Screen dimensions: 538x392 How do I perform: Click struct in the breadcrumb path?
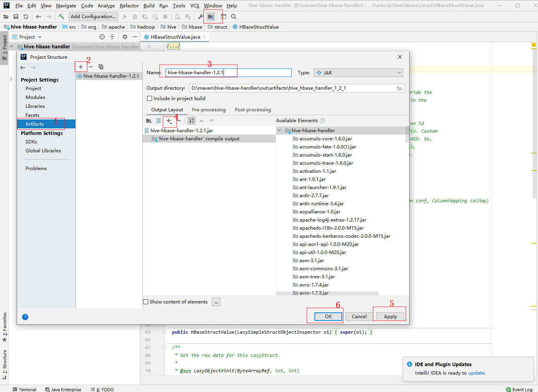221,27
